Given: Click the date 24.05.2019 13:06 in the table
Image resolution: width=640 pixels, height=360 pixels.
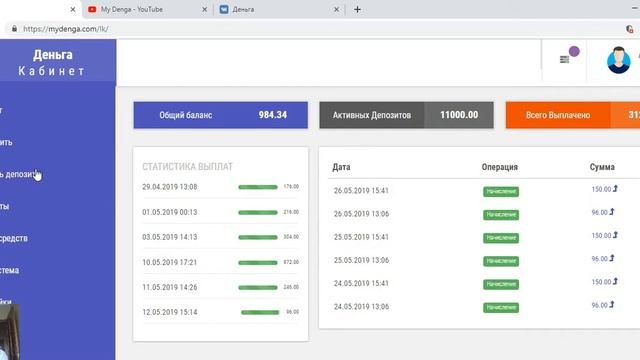Looking at the screenshot, I should (x=361, y=307).
